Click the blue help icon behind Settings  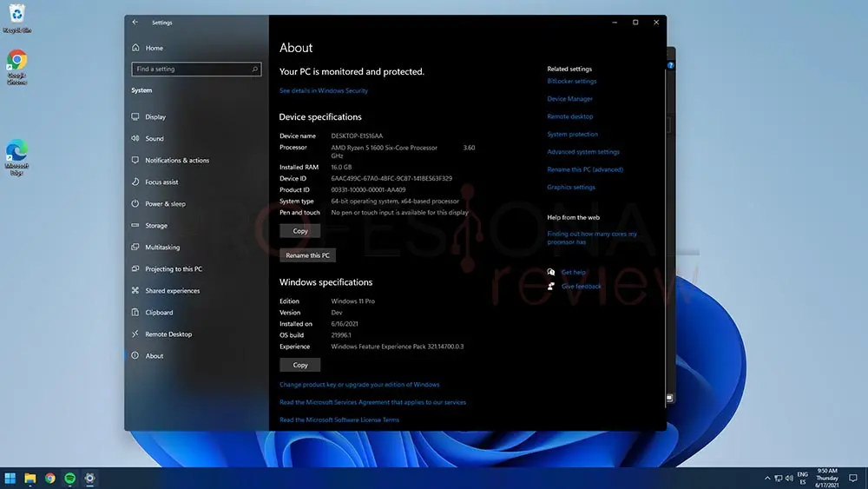tap(670, 65)
